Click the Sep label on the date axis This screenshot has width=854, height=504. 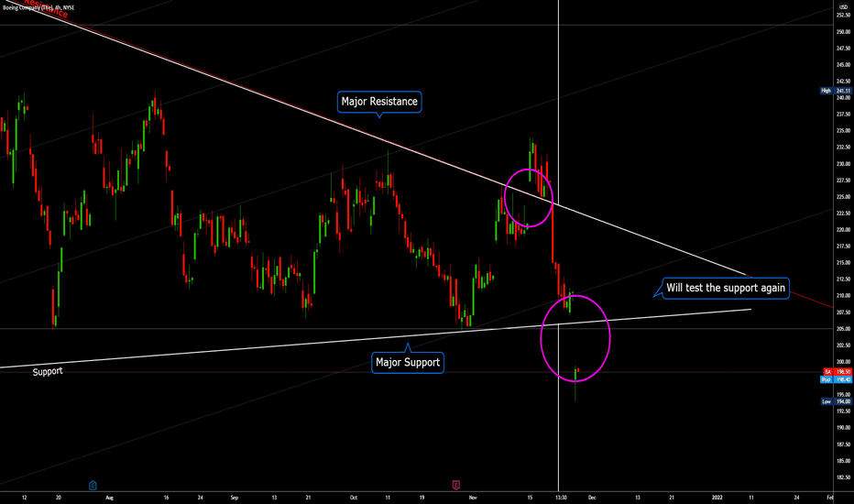click(235, 498)
